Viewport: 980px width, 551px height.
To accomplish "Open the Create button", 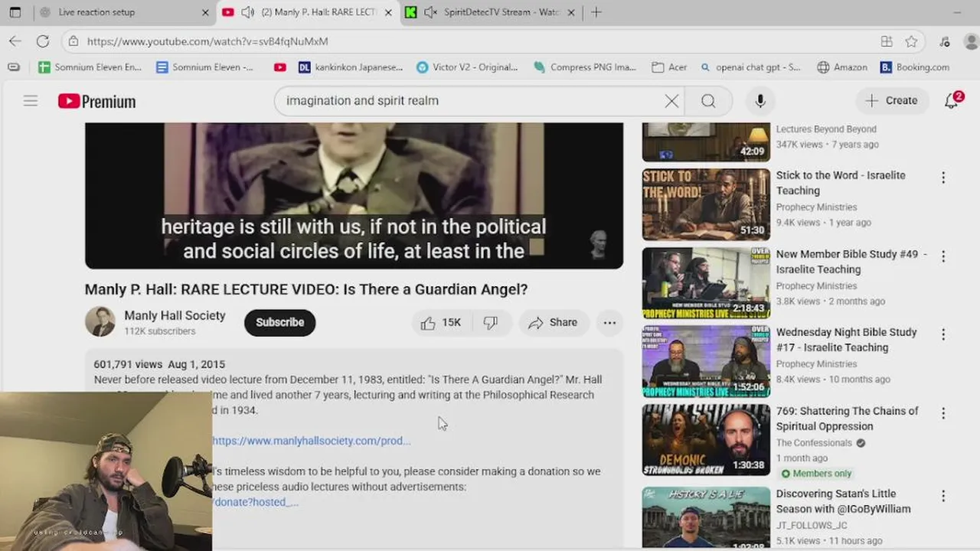I will pos(891,100).
